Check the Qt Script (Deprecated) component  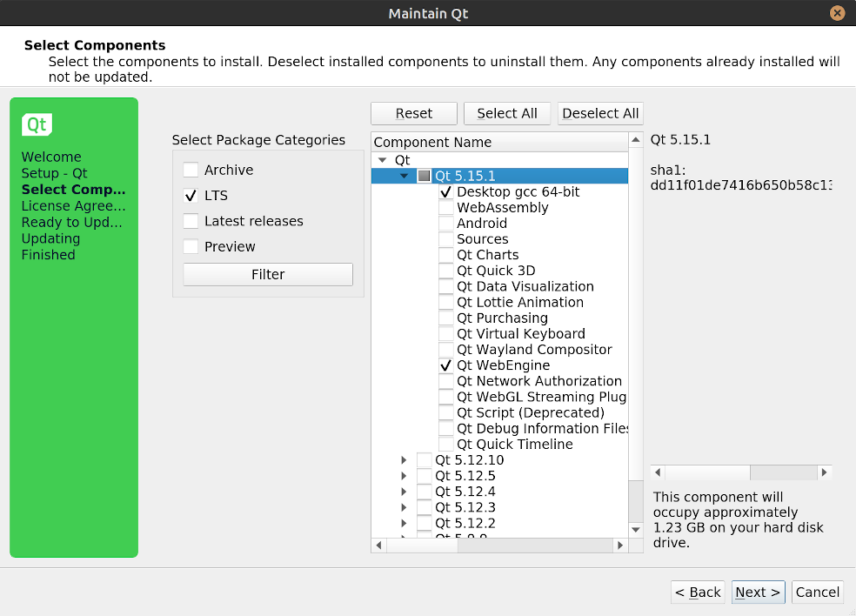pos(446,413)
